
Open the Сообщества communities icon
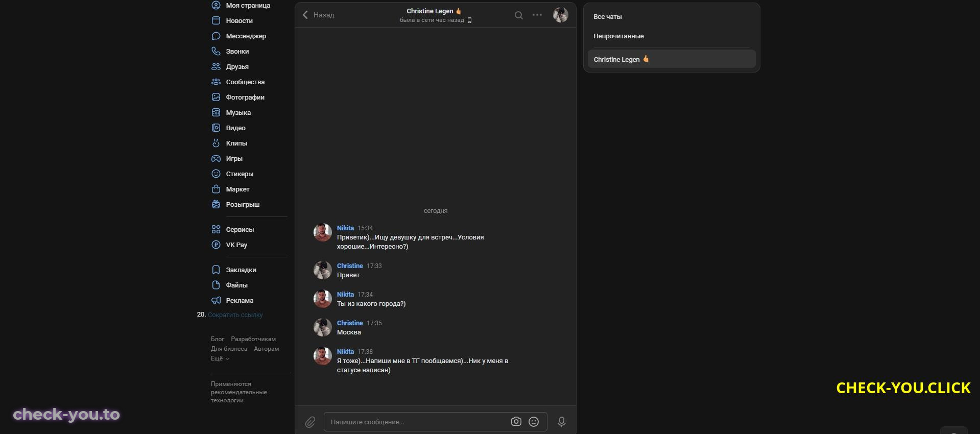click(x=216, y=82)
